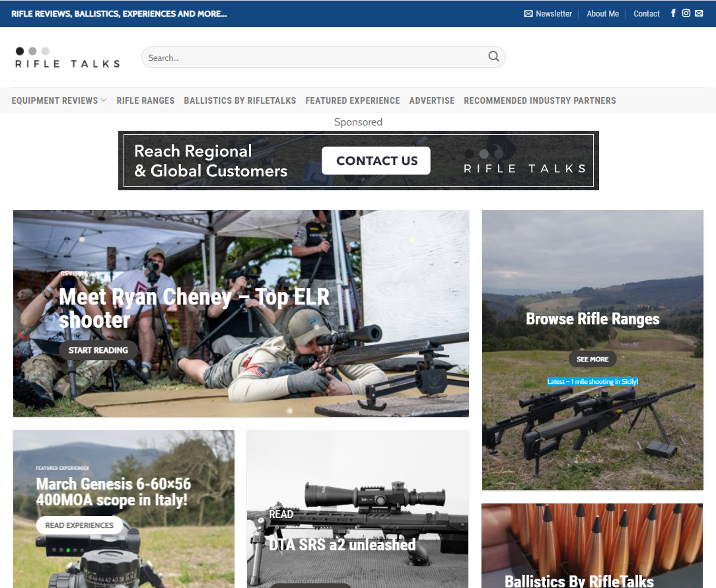Open the About Me page

click(603, 14)
